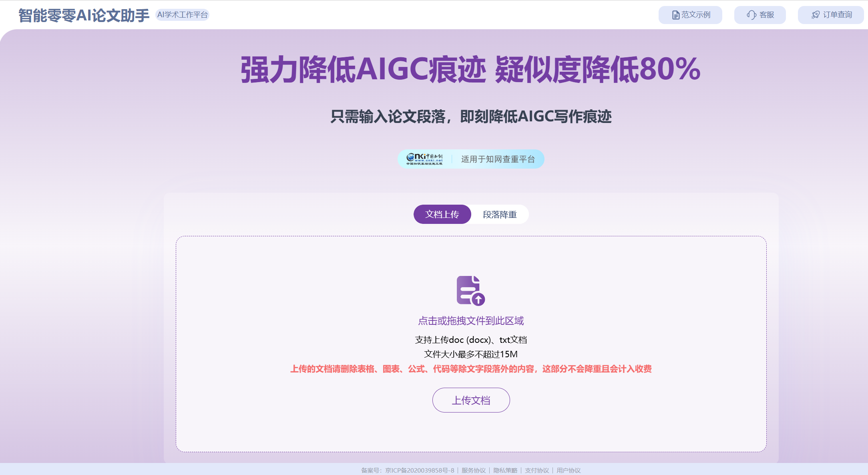This screenshot has width=868, height=475.
Task: Open the 支付协议 footer link
Action: coord(537,470)
